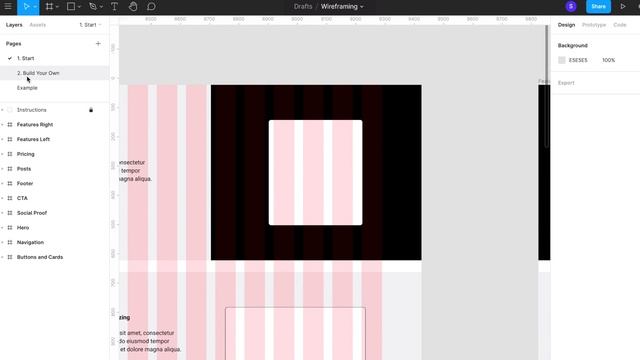Select the Hero frame layer
Image resolution: width=640 pixels, height=360 pixels.
(23, 227)
